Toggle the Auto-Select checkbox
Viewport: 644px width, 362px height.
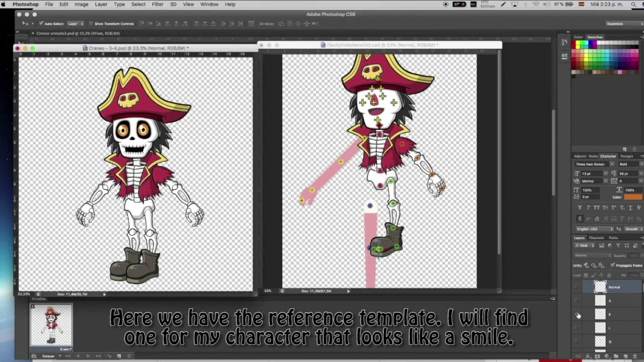[41, 24]
